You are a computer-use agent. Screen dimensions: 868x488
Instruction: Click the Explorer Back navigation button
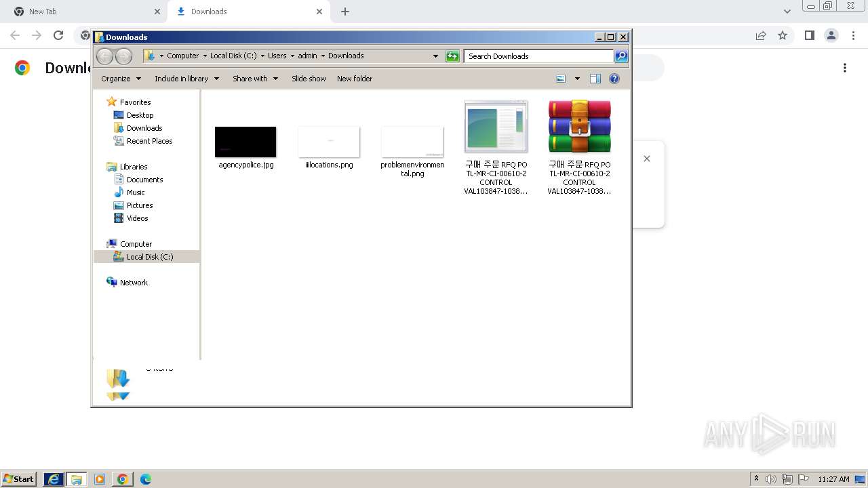coord(105,56)
